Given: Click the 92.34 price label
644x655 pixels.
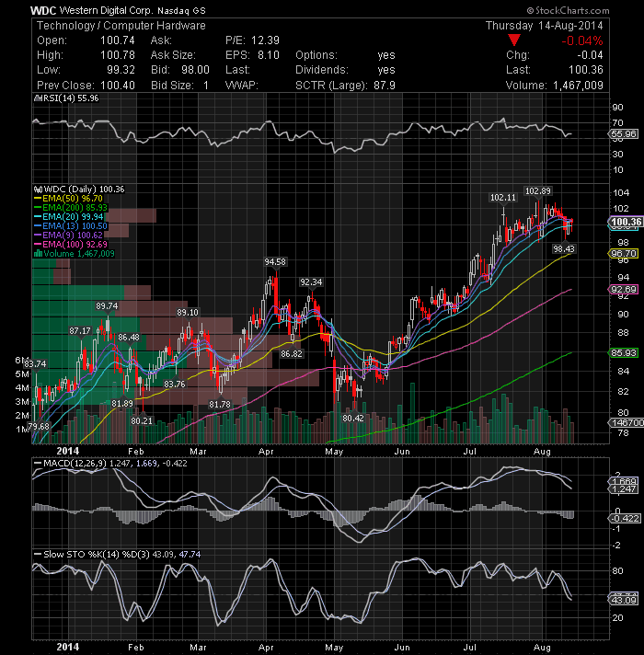Looking at the screenshot, I should tap(311, 282).
